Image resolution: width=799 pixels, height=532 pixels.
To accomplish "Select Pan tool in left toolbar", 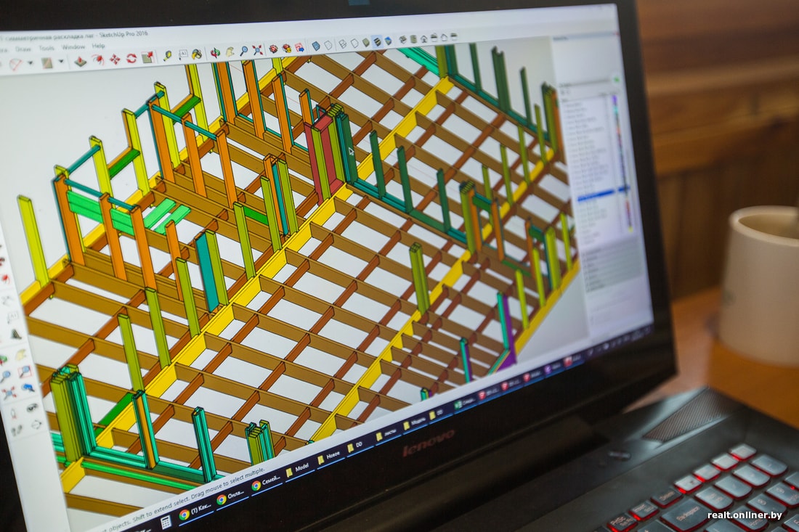I will point(20,354).
